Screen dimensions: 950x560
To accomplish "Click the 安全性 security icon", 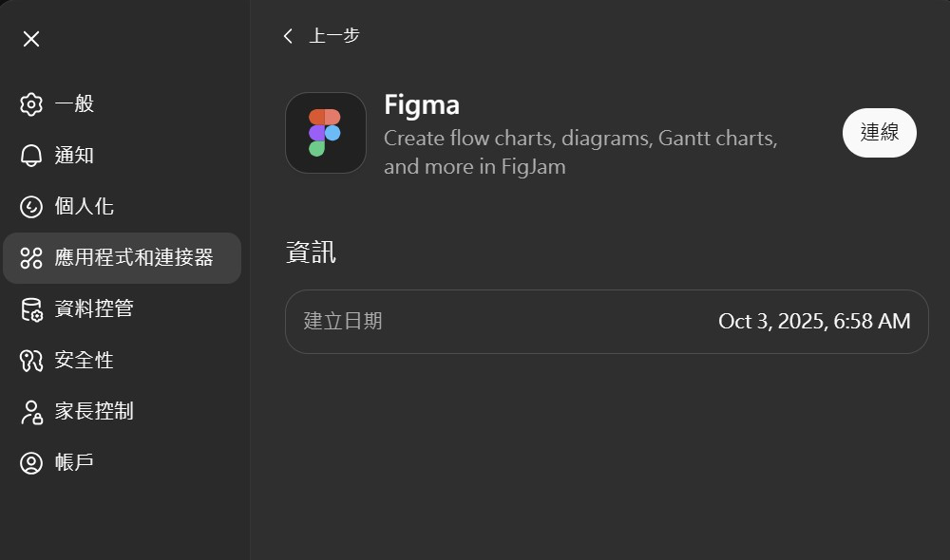I will pyautogui.click(x=31, y=361).
